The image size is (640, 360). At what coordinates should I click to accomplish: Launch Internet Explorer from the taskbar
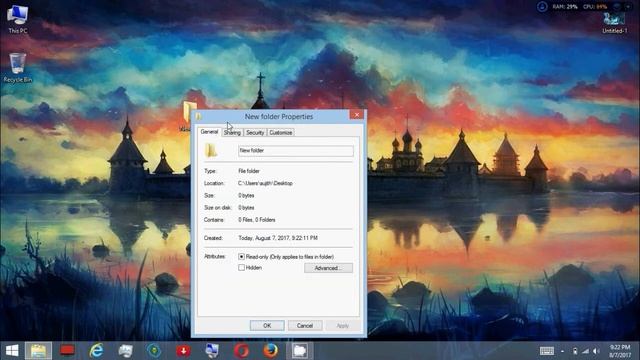[x=96, y=351]
